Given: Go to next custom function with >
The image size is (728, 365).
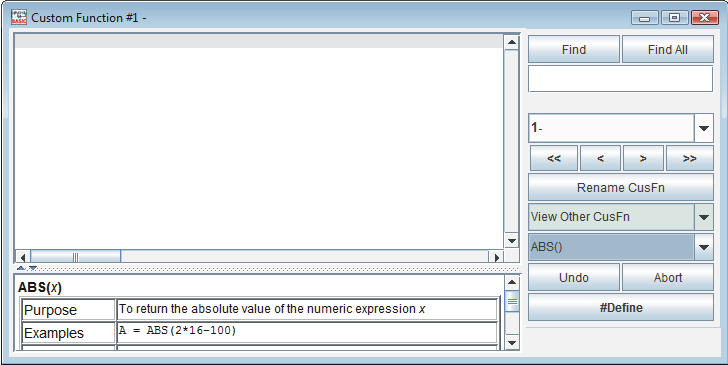Looking at the screenshot, I should [643, 158].
